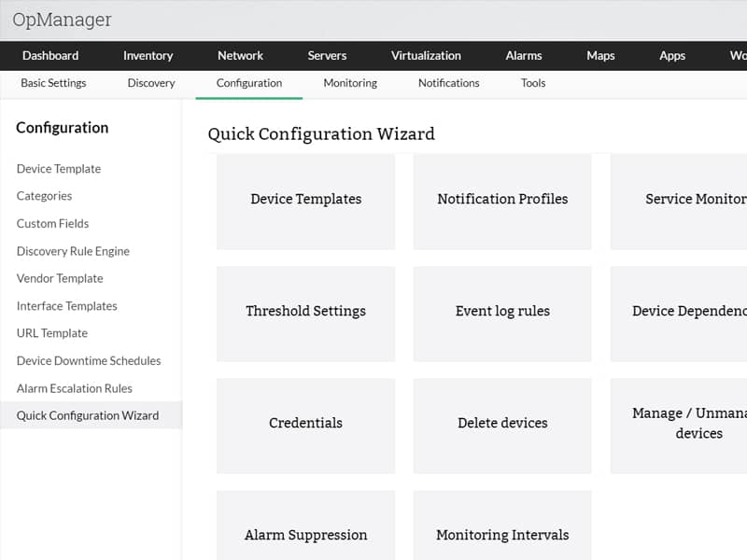Open the Network menu item
747x560 pixels.
click(x=240, y=56)
